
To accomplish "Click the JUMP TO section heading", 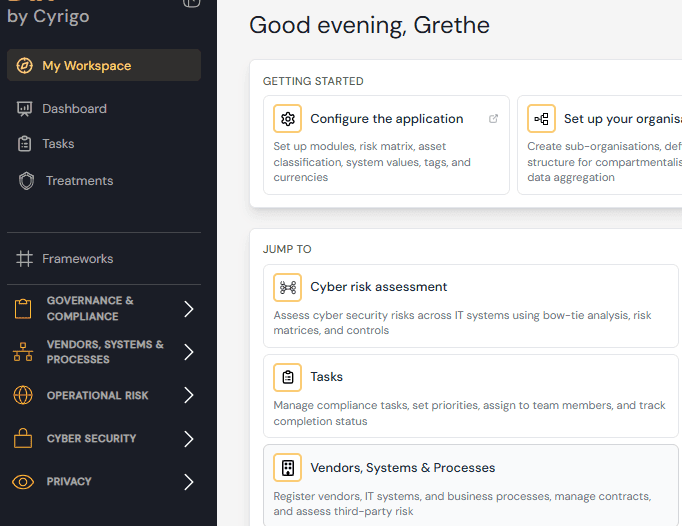I will tap(287, 249).
